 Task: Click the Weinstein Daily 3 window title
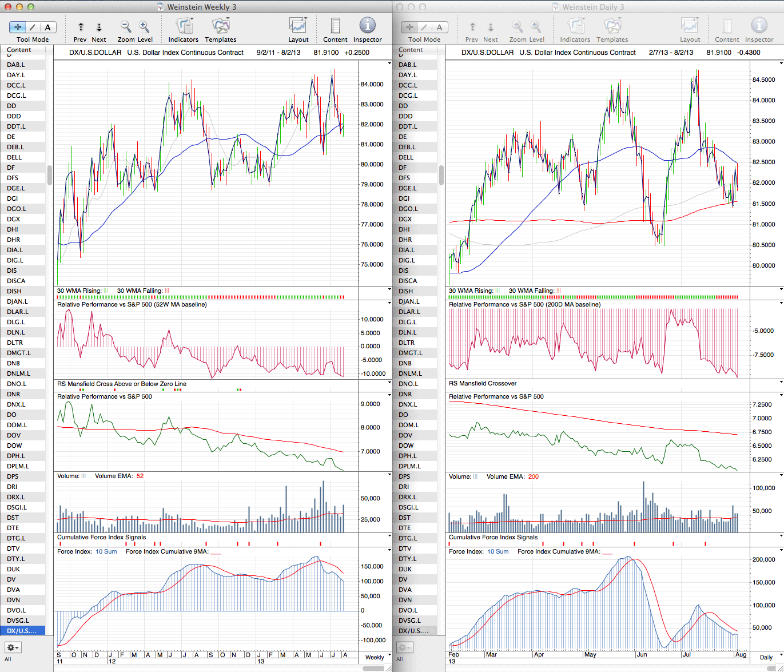[x=592, y=7]
